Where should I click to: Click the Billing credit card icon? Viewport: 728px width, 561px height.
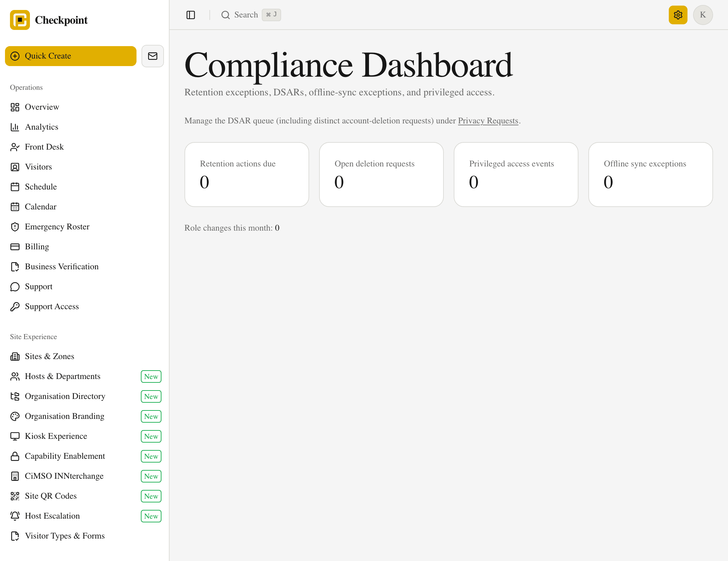pos(15,247)
